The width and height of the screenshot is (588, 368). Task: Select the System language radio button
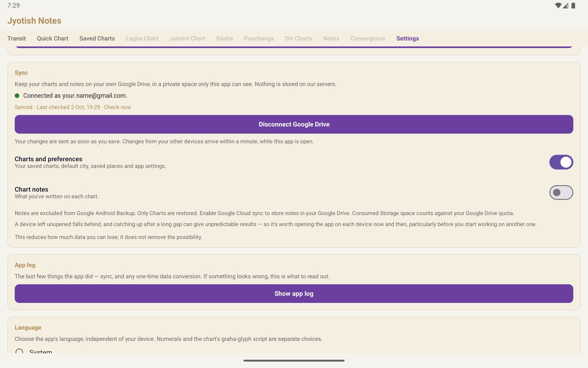click(19, 352)
